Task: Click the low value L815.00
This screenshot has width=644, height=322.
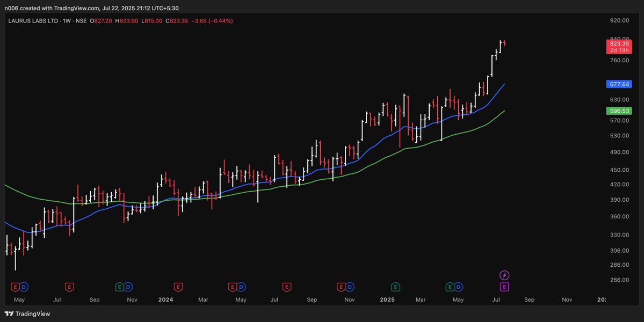Action: pos(151,20)
